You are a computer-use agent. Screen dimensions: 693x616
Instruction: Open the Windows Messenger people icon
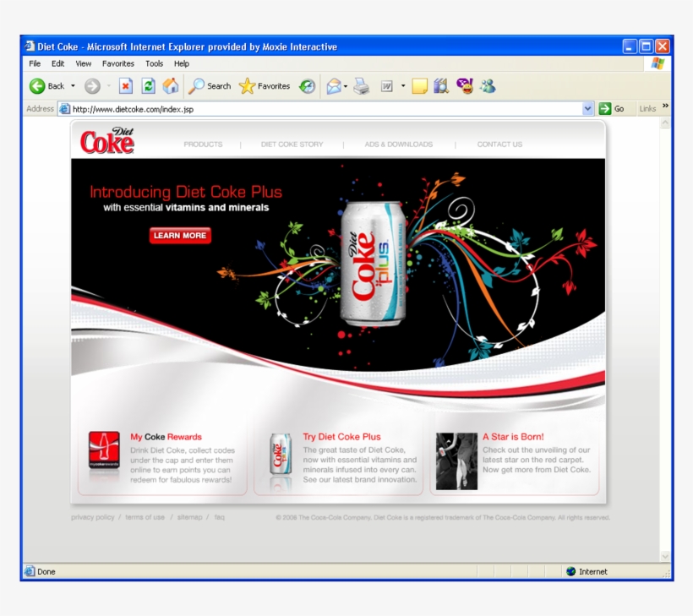pyautogui.click(x=488, y=86)
